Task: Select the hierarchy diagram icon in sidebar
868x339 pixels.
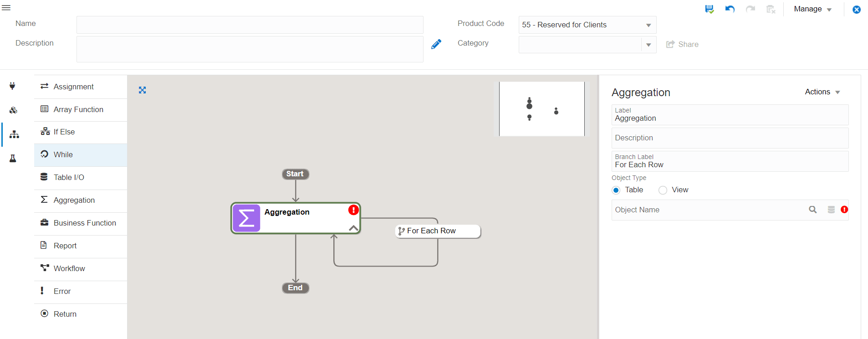Action: pos(14,134)
